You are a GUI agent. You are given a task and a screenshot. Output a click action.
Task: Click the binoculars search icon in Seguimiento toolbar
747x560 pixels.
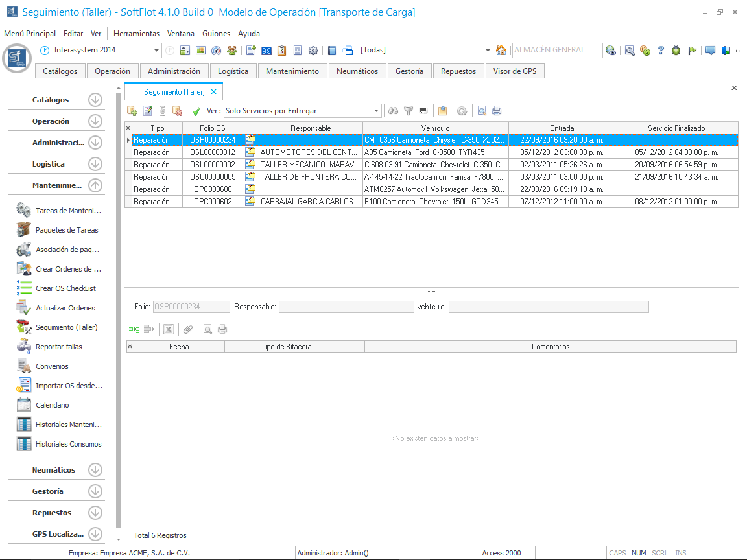393,111
